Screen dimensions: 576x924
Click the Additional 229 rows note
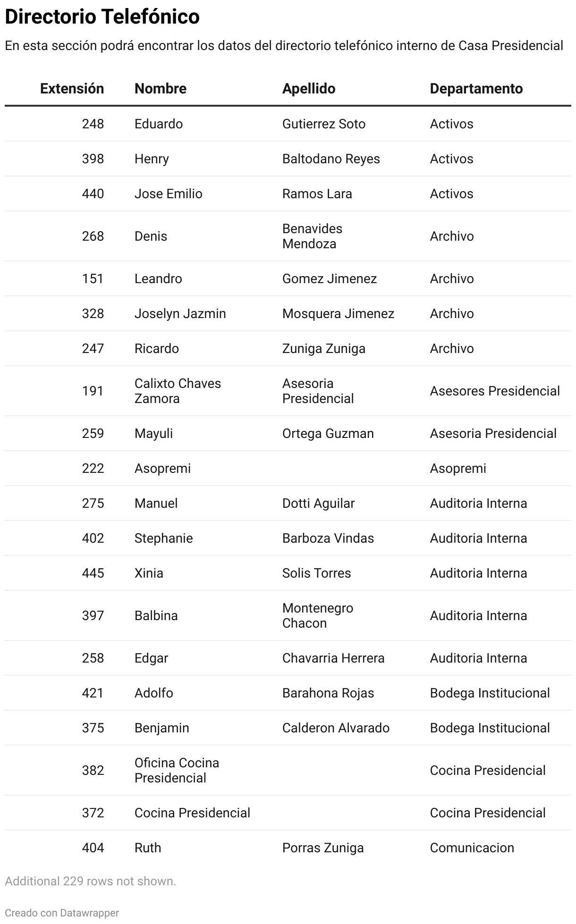[x=90, y=881]
